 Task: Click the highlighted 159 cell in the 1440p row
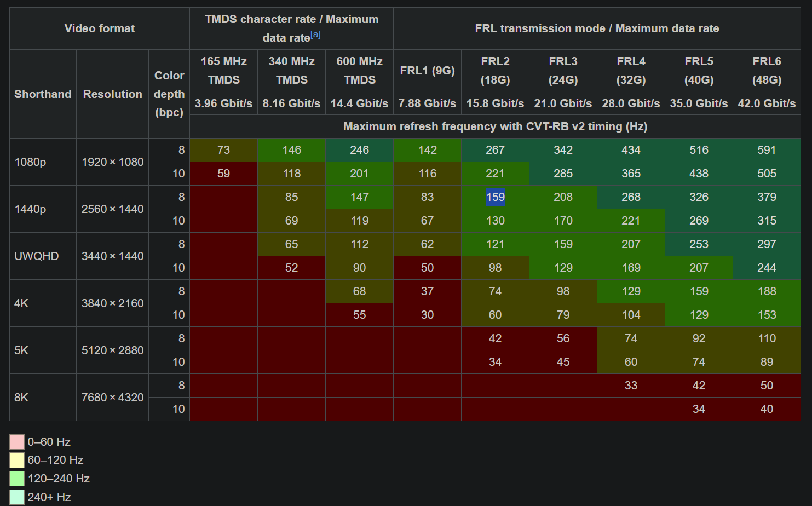(x=495, y=197)
